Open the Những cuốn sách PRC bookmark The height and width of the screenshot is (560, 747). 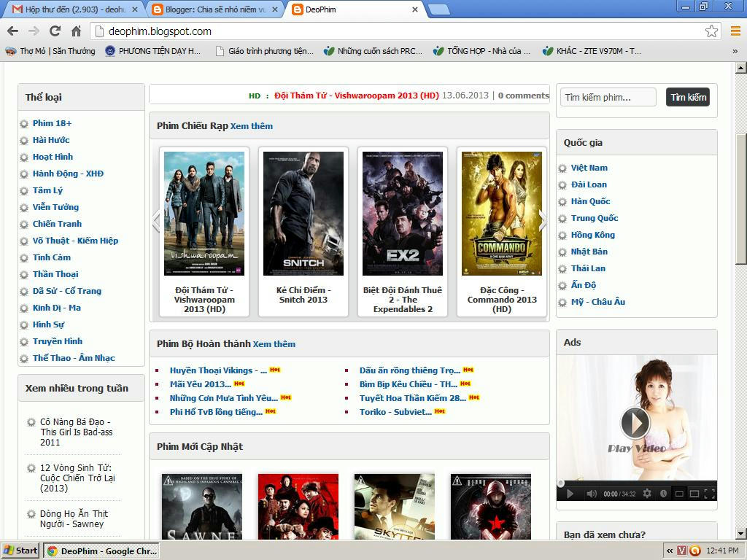click(x=373, y=51)
